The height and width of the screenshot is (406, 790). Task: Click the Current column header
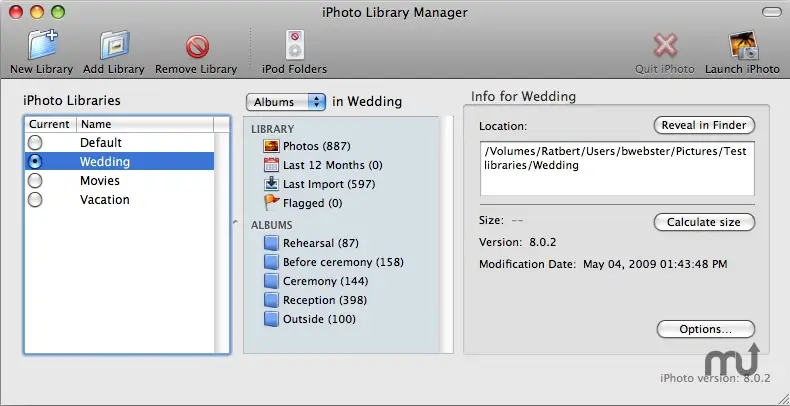point(50,124)
